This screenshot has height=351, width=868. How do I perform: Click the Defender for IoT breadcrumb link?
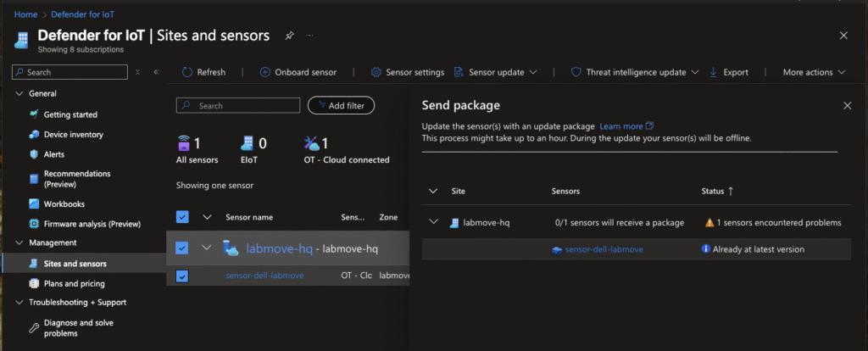click(83, 14)
